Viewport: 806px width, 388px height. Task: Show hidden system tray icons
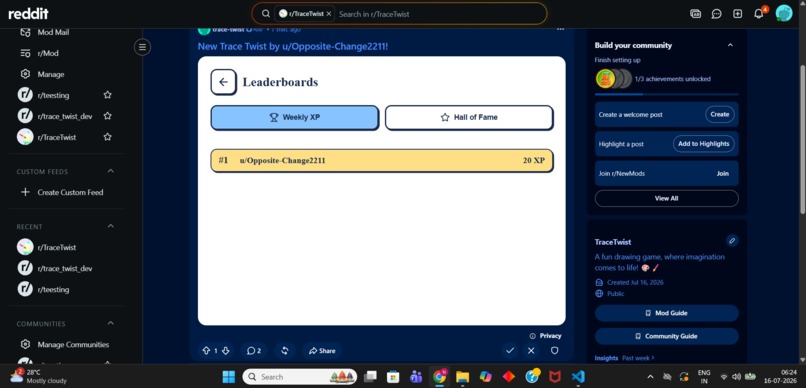pyautogui.click(x=651, y=377)
